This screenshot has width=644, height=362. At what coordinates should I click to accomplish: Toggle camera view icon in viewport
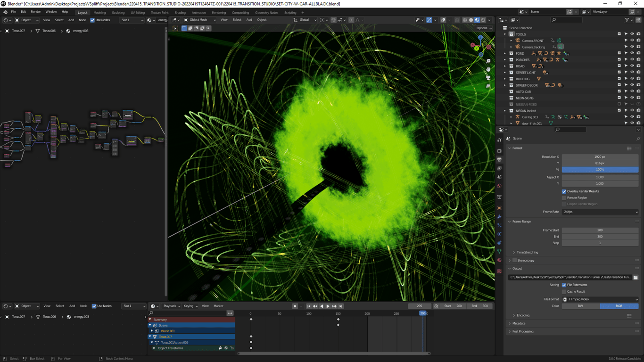point(488,78)
